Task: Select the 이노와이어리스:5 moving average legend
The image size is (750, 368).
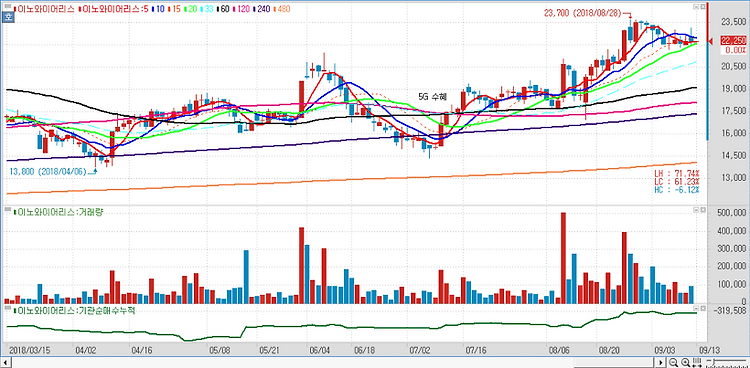Action: coord(113,9)
